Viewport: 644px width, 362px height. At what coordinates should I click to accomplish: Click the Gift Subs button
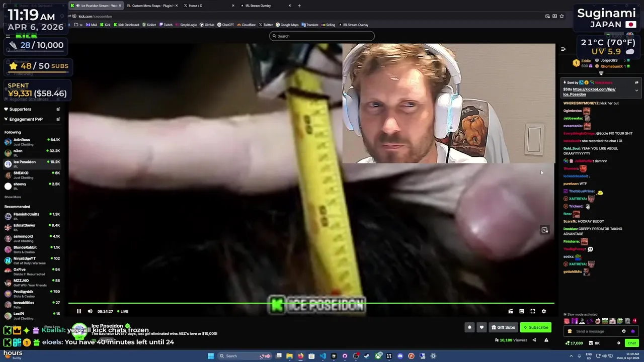click(503, 327)
